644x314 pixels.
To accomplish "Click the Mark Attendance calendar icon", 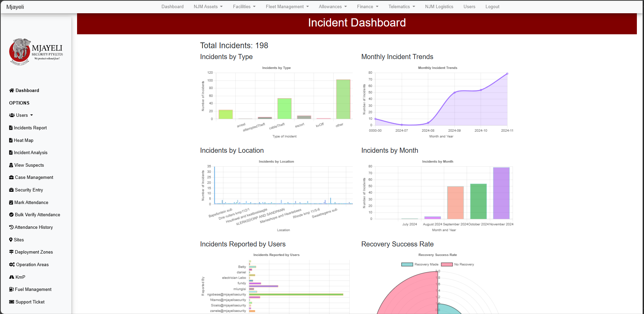I will point(11,202).
